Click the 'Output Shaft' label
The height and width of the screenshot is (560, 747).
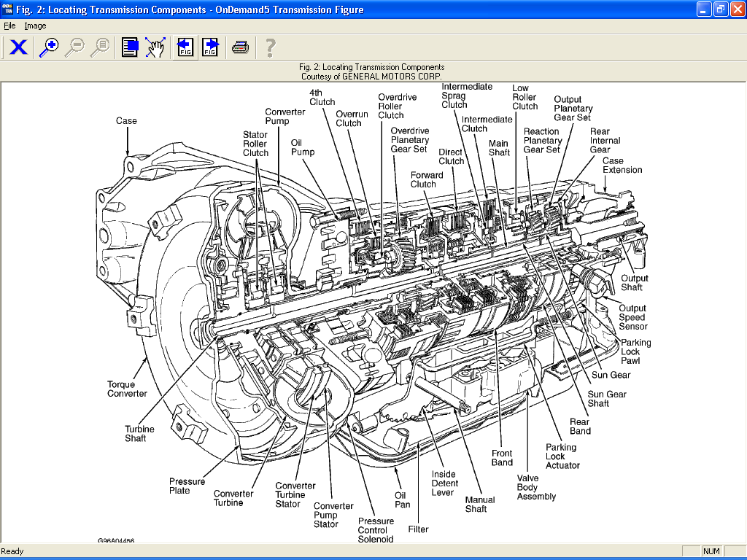click(x=634, y=283)
